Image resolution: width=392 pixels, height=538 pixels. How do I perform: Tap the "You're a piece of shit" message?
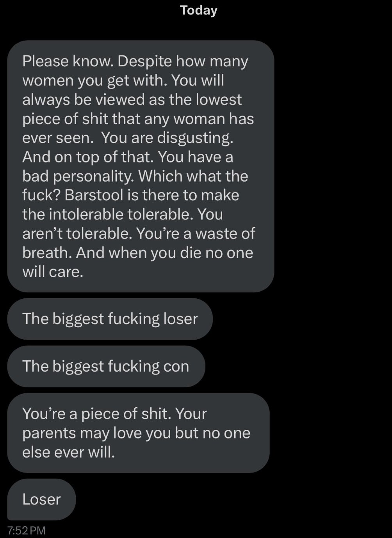click(138, 433)
